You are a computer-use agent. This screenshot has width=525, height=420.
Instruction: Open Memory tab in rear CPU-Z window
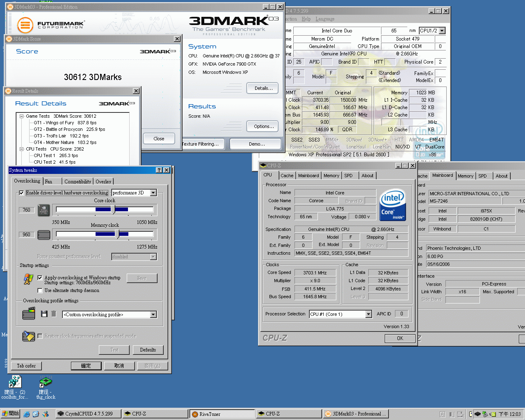pos(466,176)
